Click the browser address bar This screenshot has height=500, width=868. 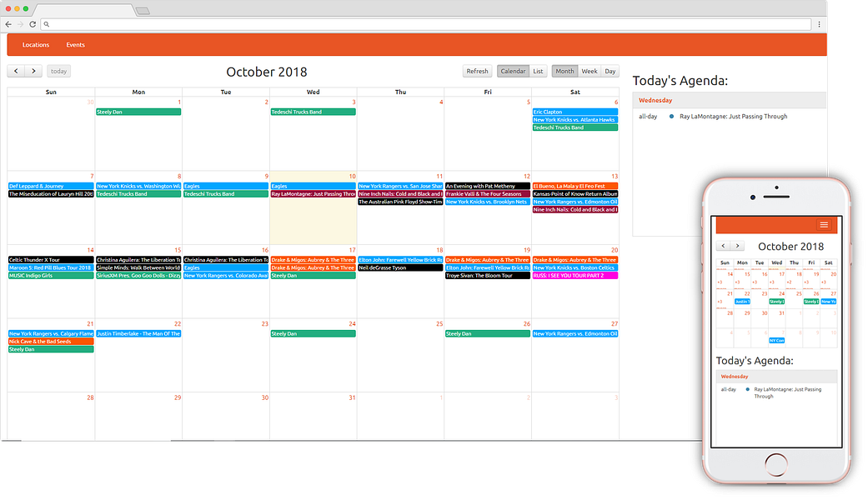point(426,24)
